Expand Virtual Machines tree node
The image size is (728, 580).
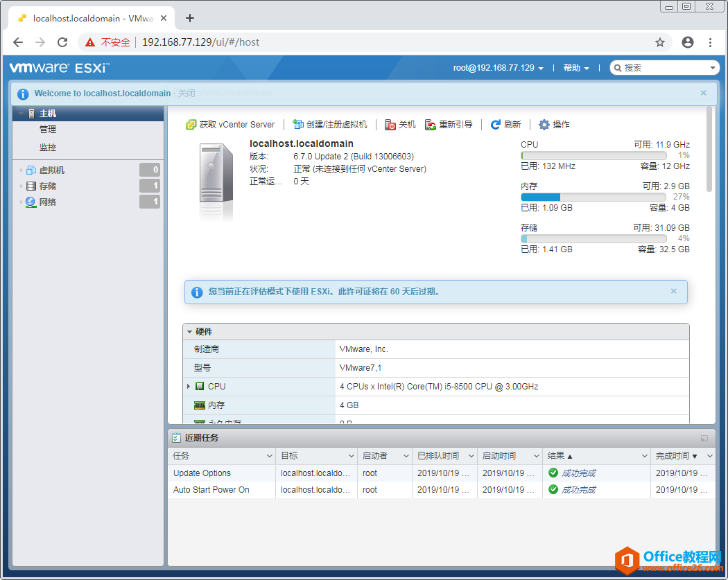(21, 170)
